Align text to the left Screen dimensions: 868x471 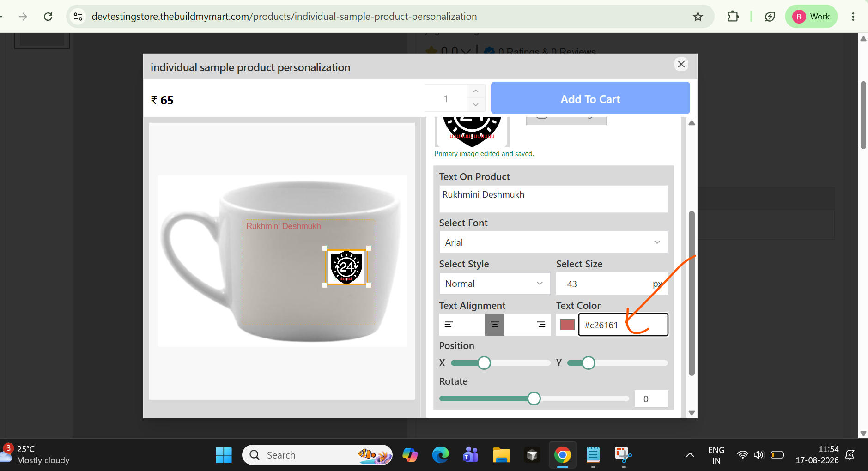[449, 325]
